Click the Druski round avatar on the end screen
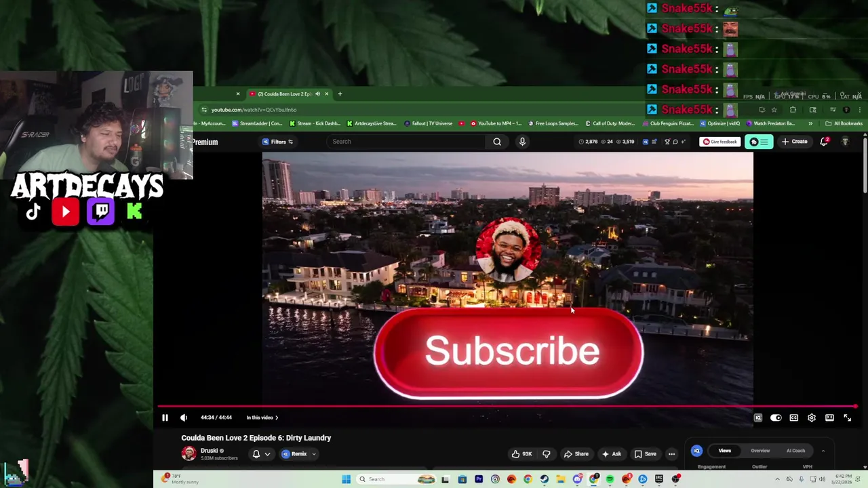The image size is (868, 488). pyautogui.click(x=508, y=249)
